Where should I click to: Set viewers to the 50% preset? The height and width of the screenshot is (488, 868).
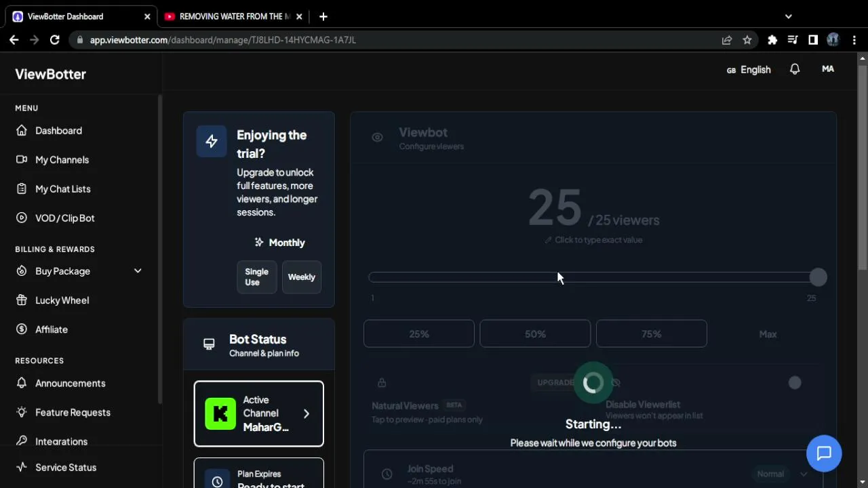click(535, 334)
